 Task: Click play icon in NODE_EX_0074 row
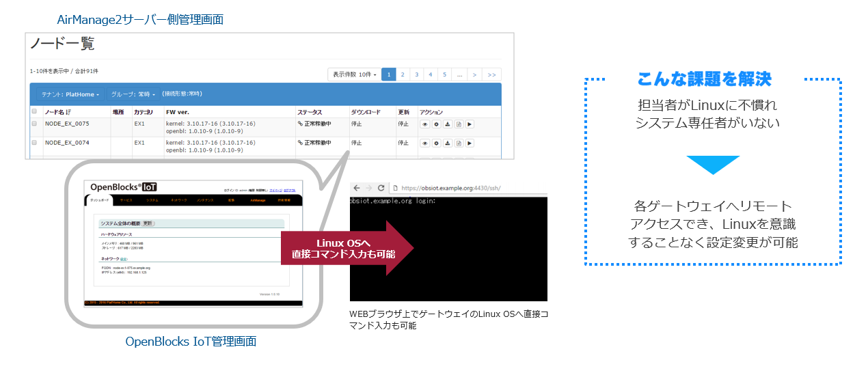click(470, 143)
